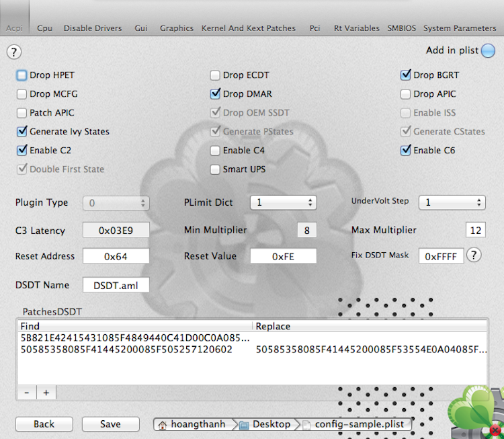Select hoangthanh in the path bar
Viewport: 504px width, 439px height.
198,424
